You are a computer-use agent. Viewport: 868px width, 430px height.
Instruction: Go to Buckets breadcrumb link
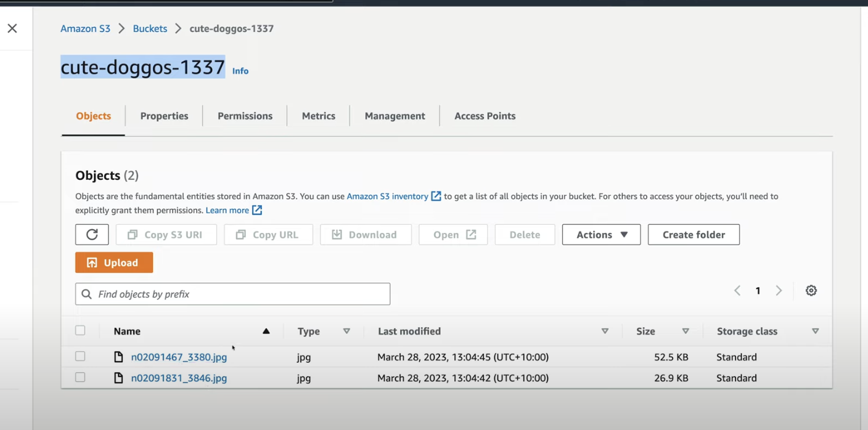pyautogui.click(x=150, y=28)
